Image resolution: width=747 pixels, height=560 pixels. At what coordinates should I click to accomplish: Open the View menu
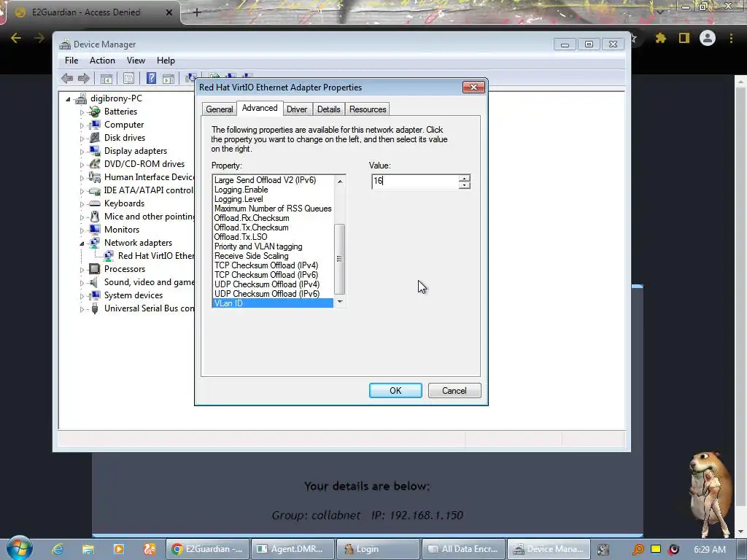[136, 61]
